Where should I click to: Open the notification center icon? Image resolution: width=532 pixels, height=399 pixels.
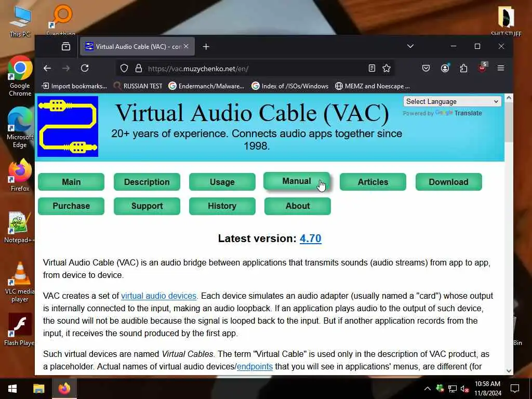coord(515,389)
